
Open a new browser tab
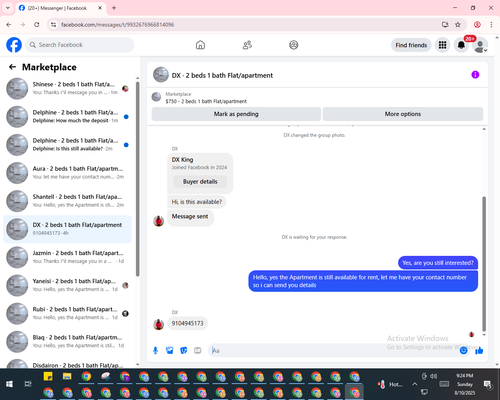point(114,8)
